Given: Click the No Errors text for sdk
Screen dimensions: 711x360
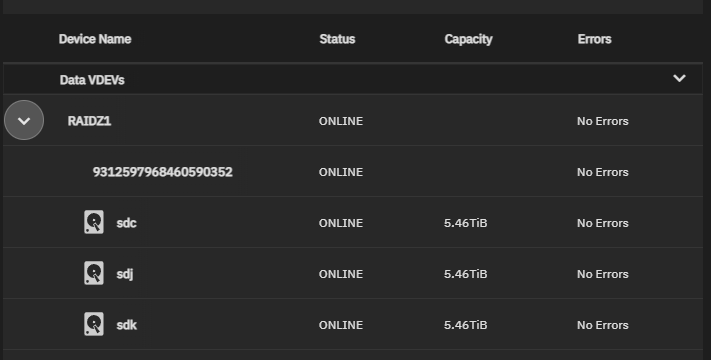Looking at the screenshot, I should point(603,325).
